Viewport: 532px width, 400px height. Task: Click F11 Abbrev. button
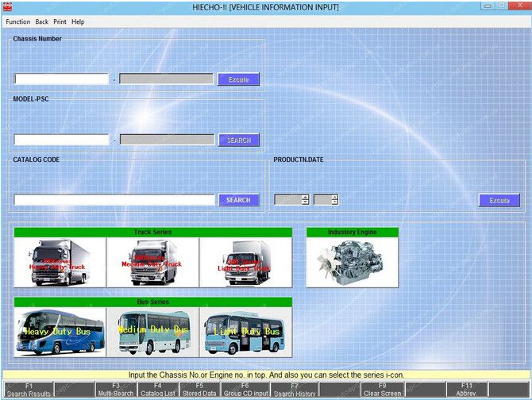coord(467,390)
